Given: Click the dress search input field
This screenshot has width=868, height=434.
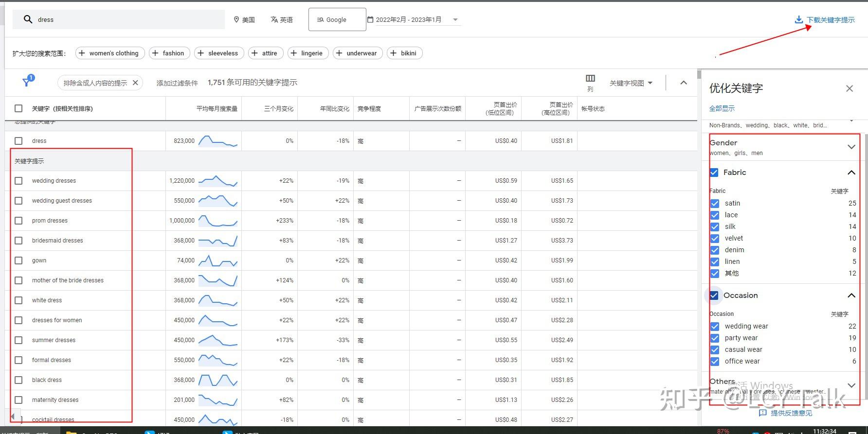Looking at the screenshot, I should pyautogui.click(x=118, y=19).
